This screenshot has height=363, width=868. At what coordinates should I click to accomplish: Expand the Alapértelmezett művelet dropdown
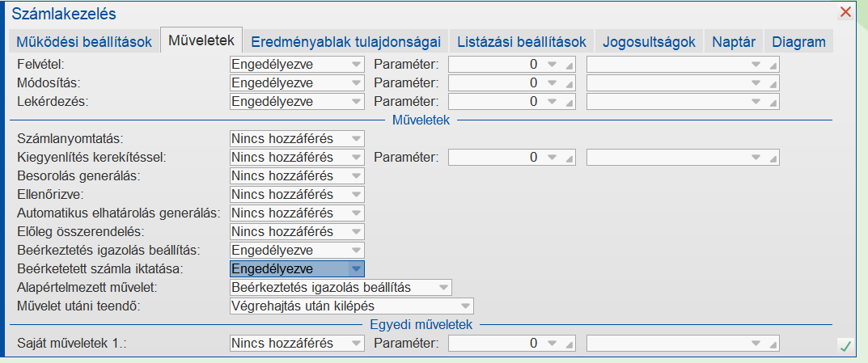(x=443, y=288)
